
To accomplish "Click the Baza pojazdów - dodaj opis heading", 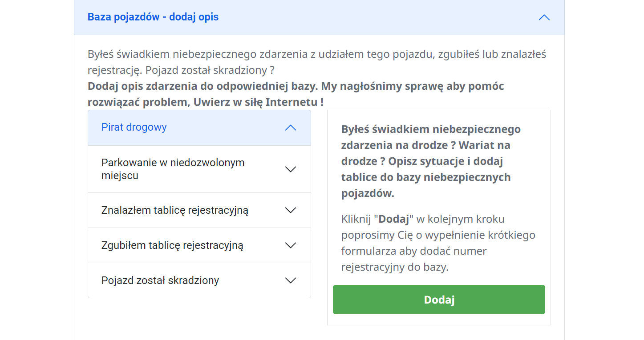I will [x=153, y=16].
